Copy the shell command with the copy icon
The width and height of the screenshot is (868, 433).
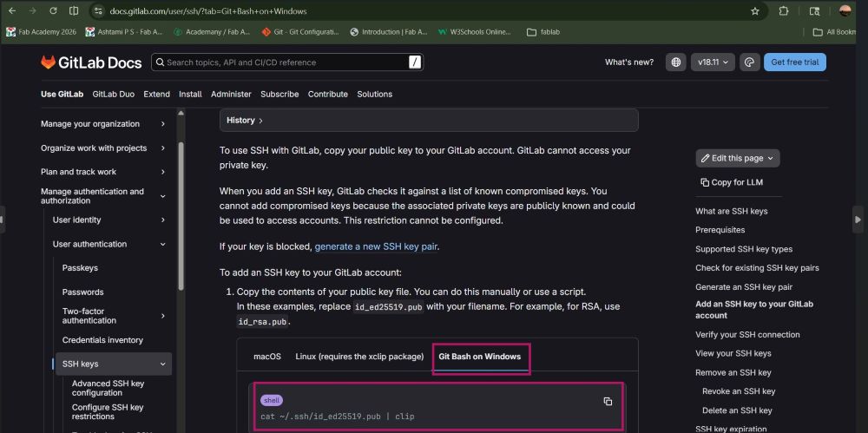[608, 401]
